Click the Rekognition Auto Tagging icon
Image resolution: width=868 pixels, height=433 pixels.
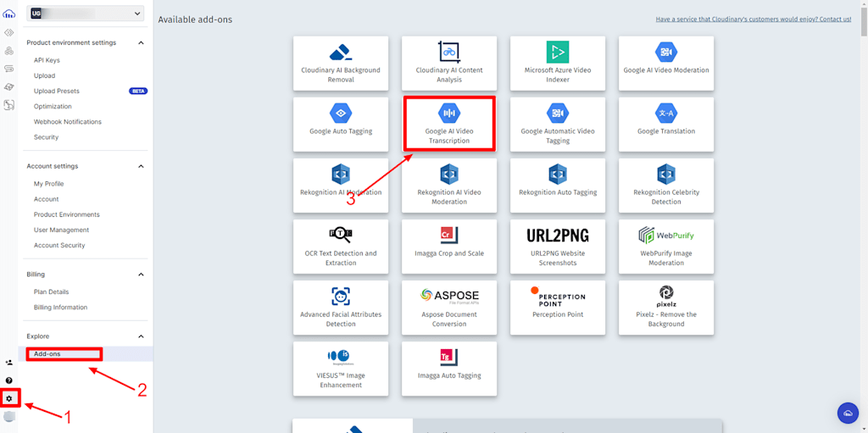(558, 174)
